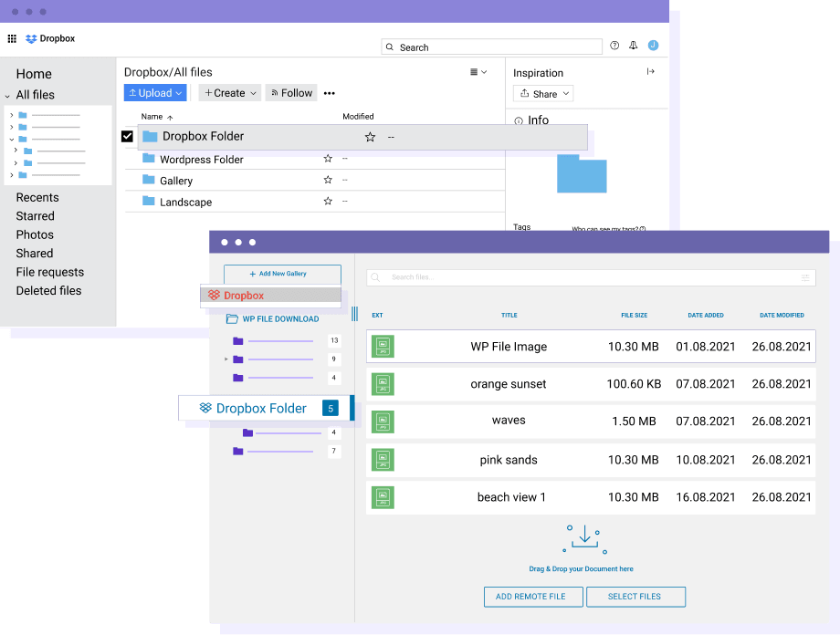Open the Dropbox app grid icon

click(12, 39)
